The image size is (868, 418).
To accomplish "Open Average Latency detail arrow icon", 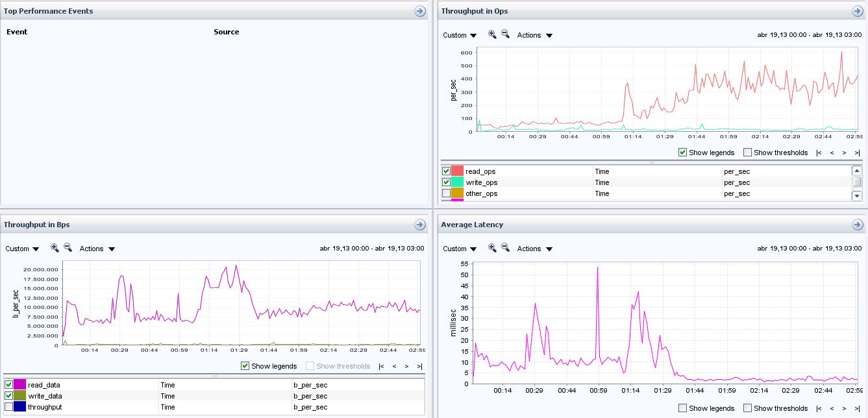I will [857, 225].
